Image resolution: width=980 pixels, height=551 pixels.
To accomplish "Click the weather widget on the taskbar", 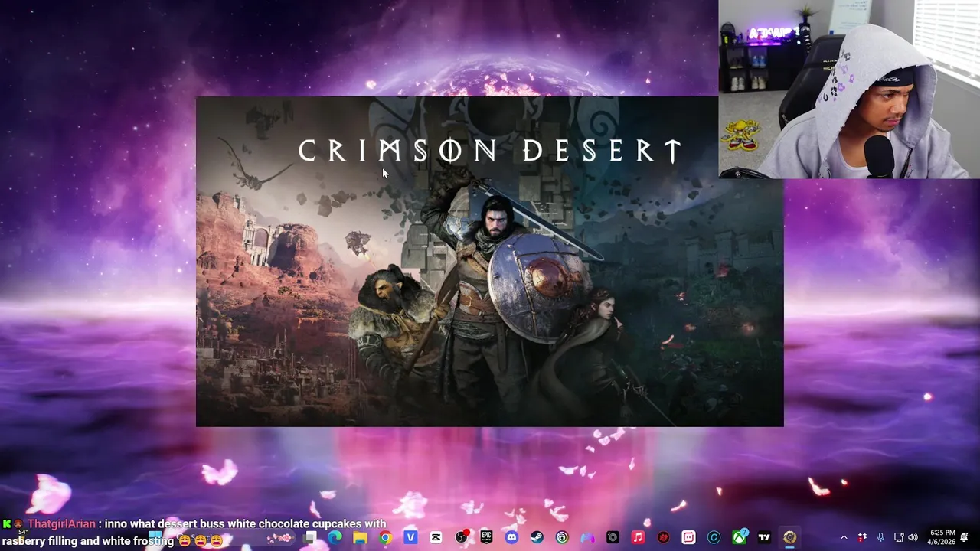I will (x=23, y=536).
